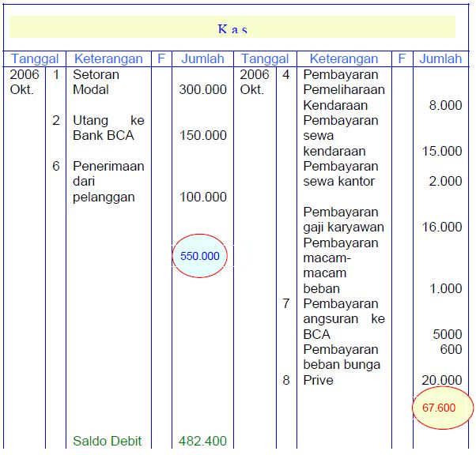Click the credit-side Keterangan header
The width and height of the screenshot is (476, 455).
[344, 58]
